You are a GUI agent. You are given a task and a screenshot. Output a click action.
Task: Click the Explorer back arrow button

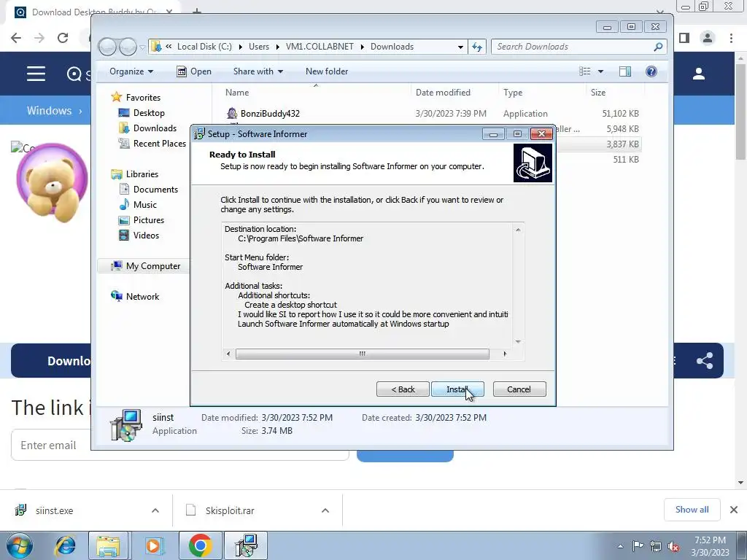[x=107, y=47]
